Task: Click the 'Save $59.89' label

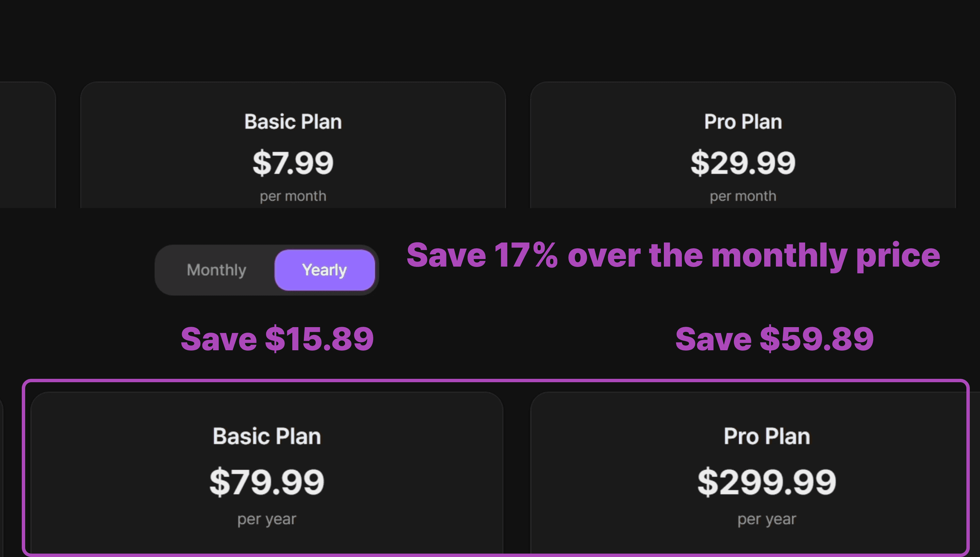Action: tap(774, 339)
